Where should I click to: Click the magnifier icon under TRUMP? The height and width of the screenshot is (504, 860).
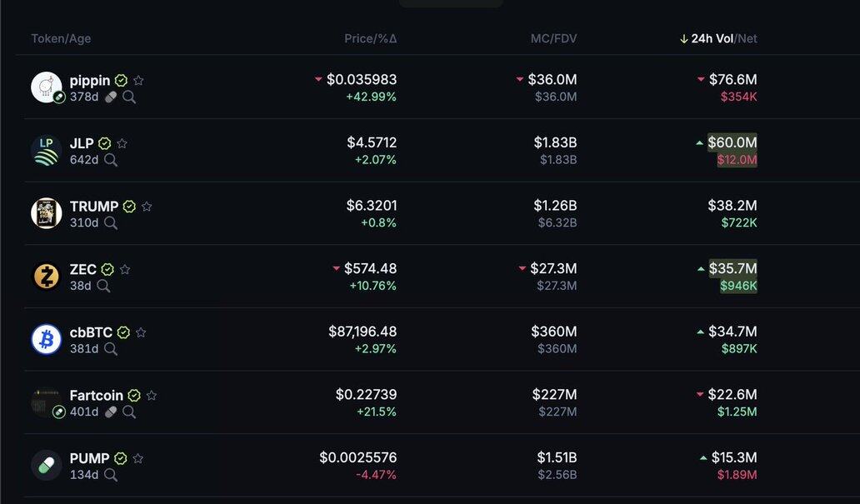click(x=111, y=223)
